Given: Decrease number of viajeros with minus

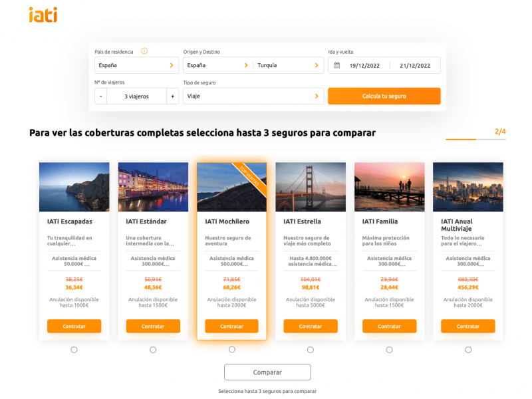Looking at the screenshot, I should pos(101,96).
